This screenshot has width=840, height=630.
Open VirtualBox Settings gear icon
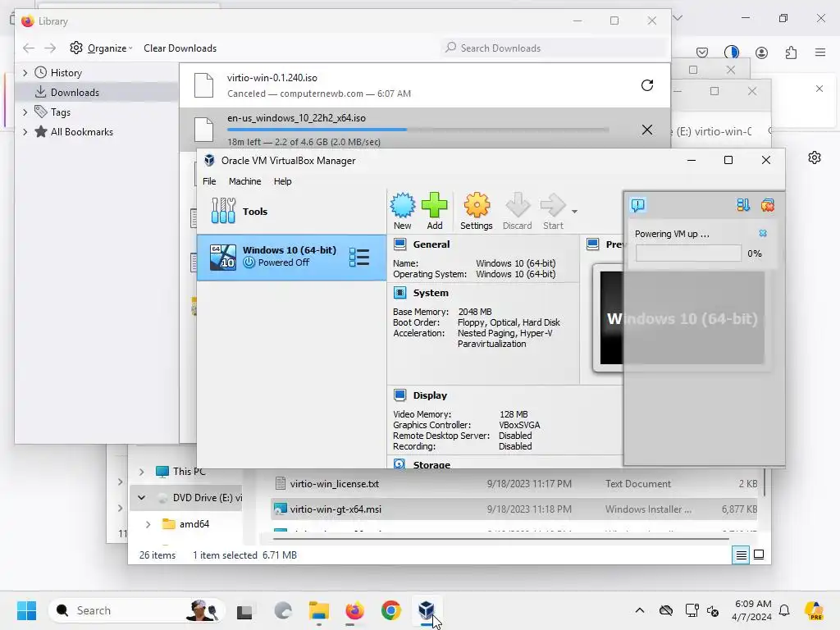pos(477,211)
